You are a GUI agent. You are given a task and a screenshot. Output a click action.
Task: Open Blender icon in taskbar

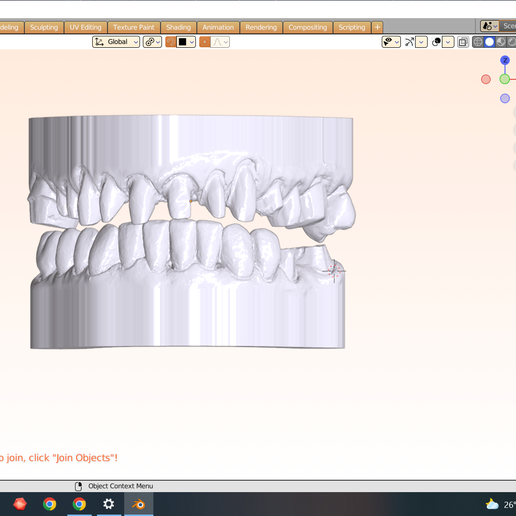138,504
